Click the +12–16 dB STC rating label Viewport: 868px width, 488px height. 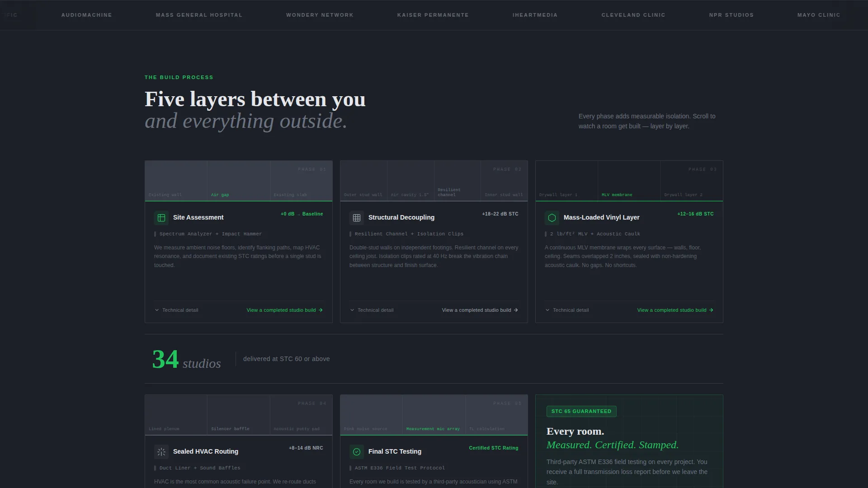[x=695, y=214]
